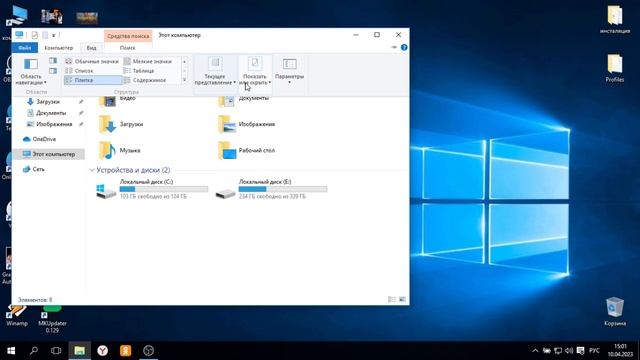
Task: Open taskbar clock and date
Action: point(620,350)
